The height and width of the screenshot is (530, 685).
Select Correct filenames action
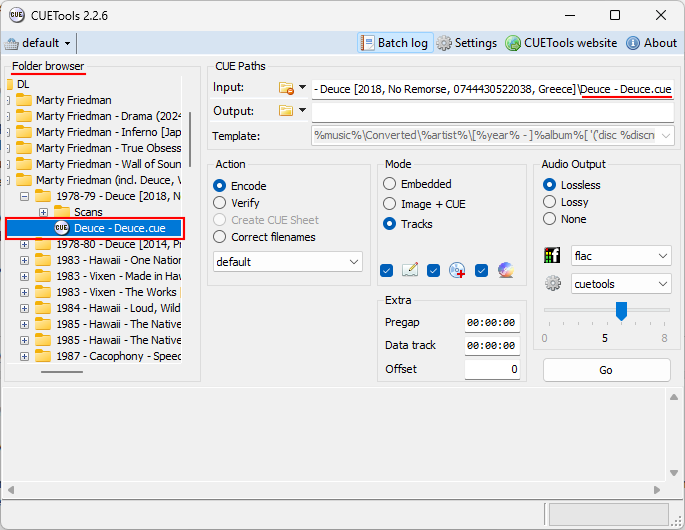(x=264, y=237)
